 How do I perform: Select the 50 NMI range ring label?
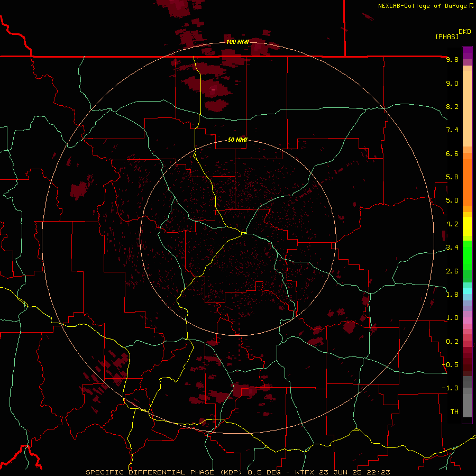click(237, 140)
